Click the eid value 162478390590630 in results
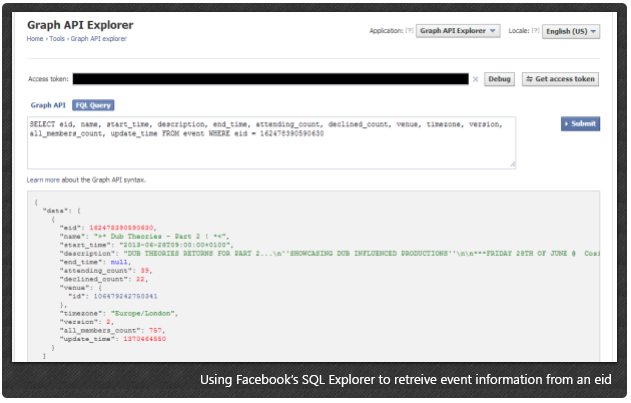The image size is (631, 403). pyautogui.click(x=121, y=228)
